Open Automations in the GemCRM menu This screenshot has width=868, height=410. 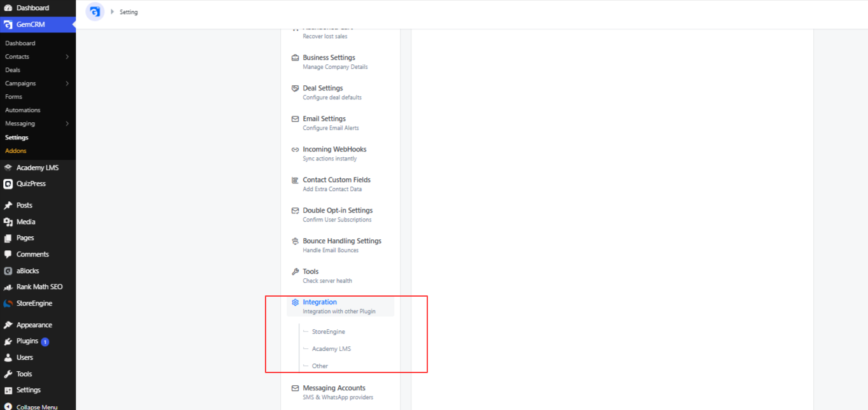pos(23,110)
